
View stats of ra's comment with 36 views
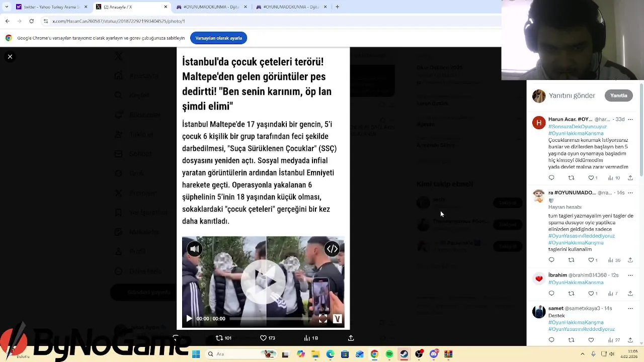[614, 260]
